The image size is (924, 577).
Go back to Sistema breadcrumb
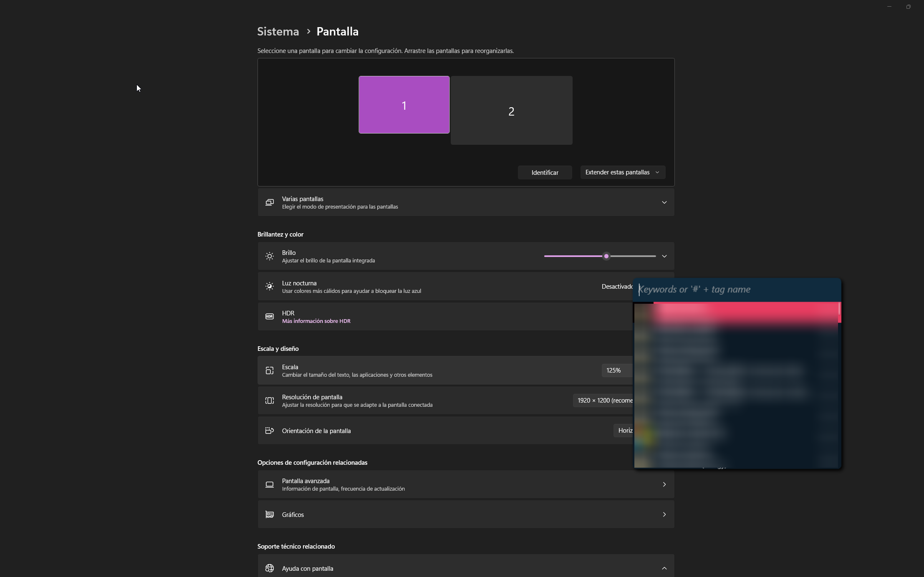pos(278,32)
